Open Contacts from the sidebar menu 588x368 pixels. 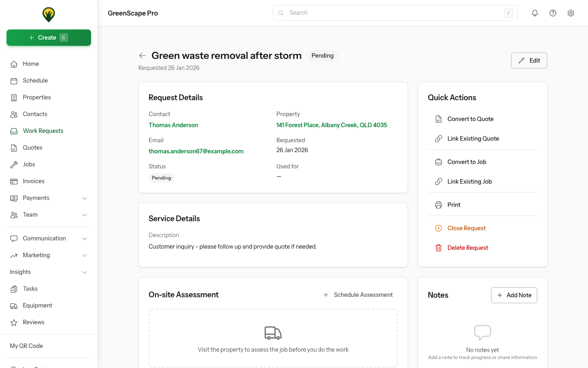point(35,114)
